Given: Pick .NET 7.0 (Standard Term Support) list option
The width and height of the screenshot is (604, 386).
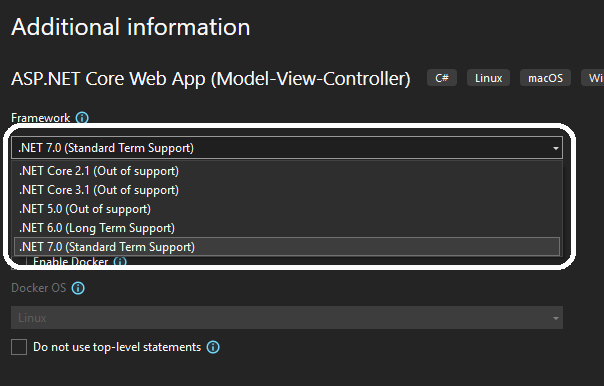Looking at the screenshot, I should pyautogui.click(x=287, y=247).
